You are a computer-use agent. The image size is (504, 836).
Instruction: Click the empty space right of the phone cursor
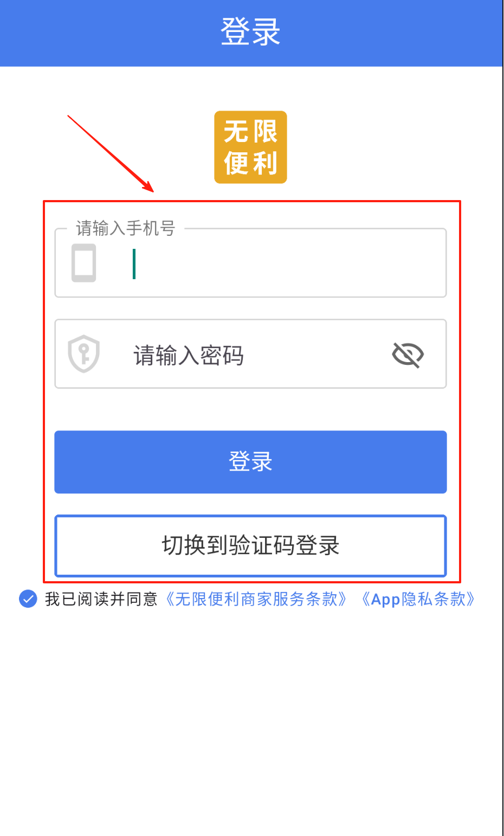tap(287, 264)
